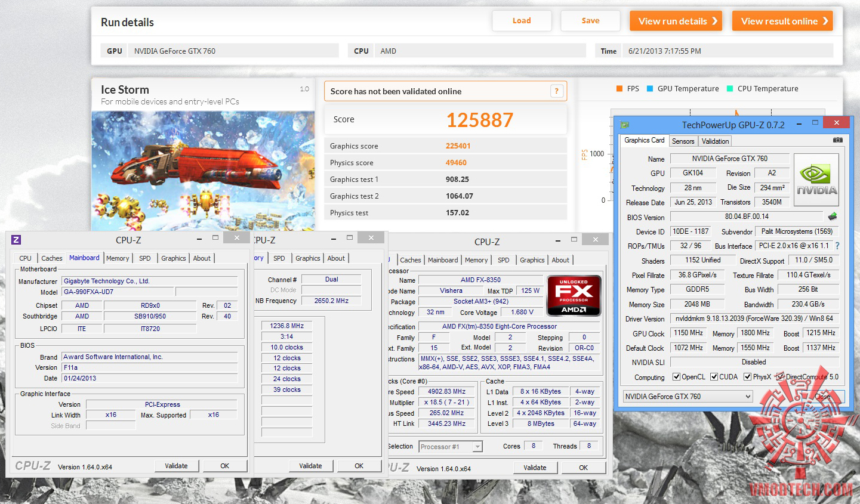
Task: Click the NVIDIA logo in GPU-Z
Action: (x=816, y=181)
